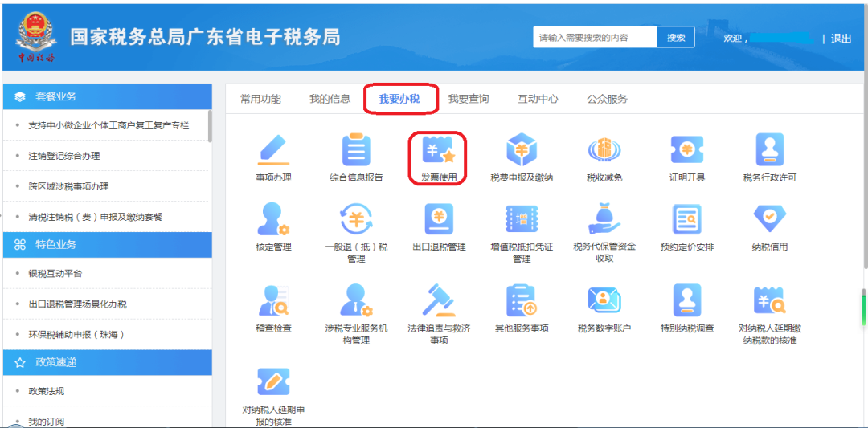This screenshot has width=868, height=428.
Task: Click the 搜索 search button
Action: (676, 38)
